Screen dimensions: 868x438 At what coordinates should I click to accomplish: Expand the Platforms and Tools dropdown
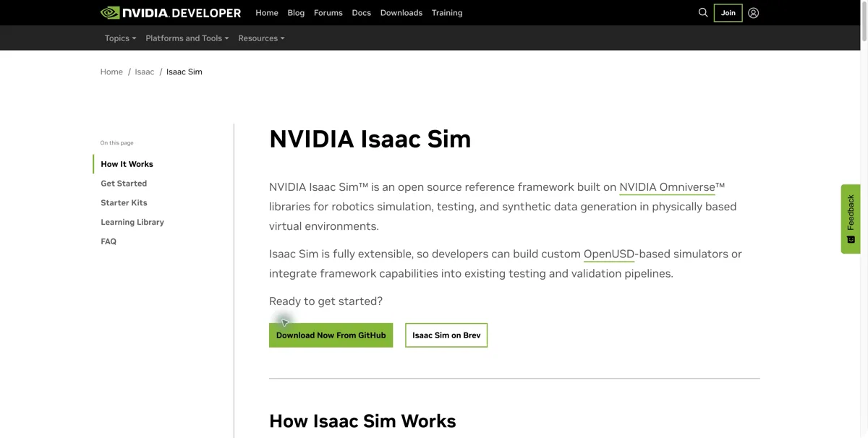(x=187, y=38)
